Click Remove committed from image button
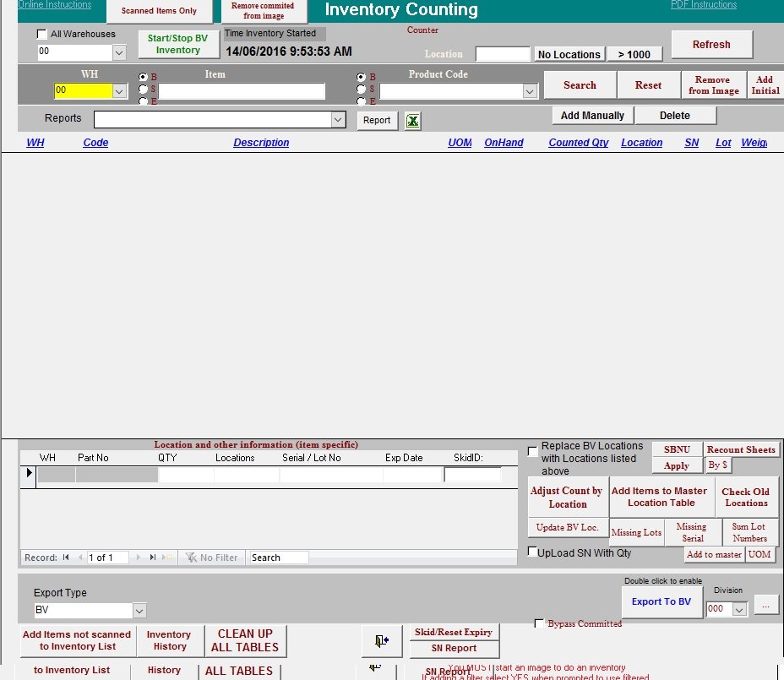The width and height of the screenshot is (784, 680). pos(263,11)
